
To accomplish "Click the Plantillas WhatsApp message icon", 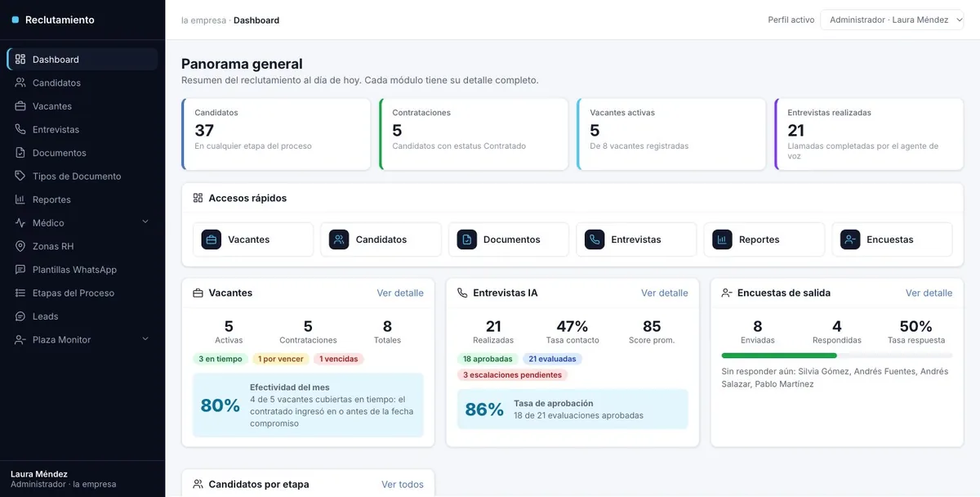I will [x=20, y=270].
